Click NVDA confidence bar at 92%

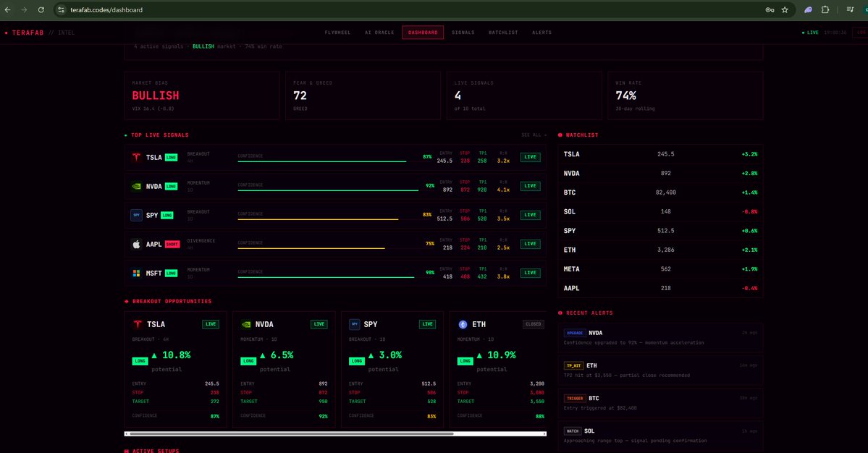tap(328, 190)
